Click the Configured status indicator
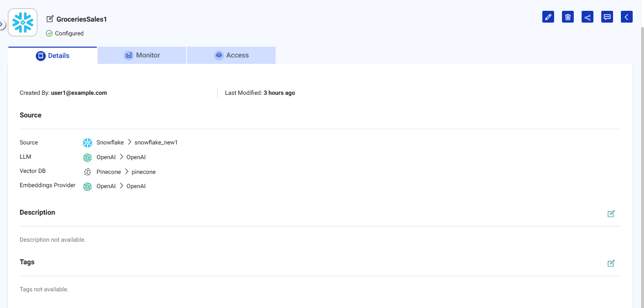The width and height of the screenshot is (644, 308). coord(65,33)
